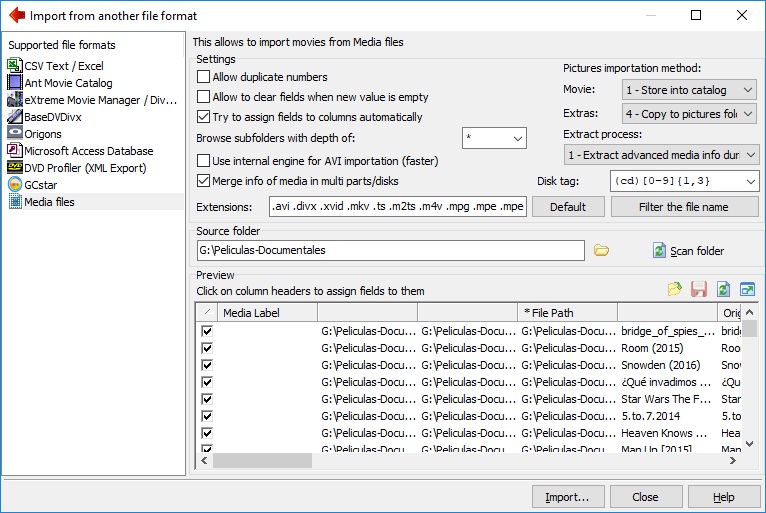Image resolution: width=766 pixels, height=513 pixels.
Task: Expand the Extract process dropdown
Action: click(661, 155)
